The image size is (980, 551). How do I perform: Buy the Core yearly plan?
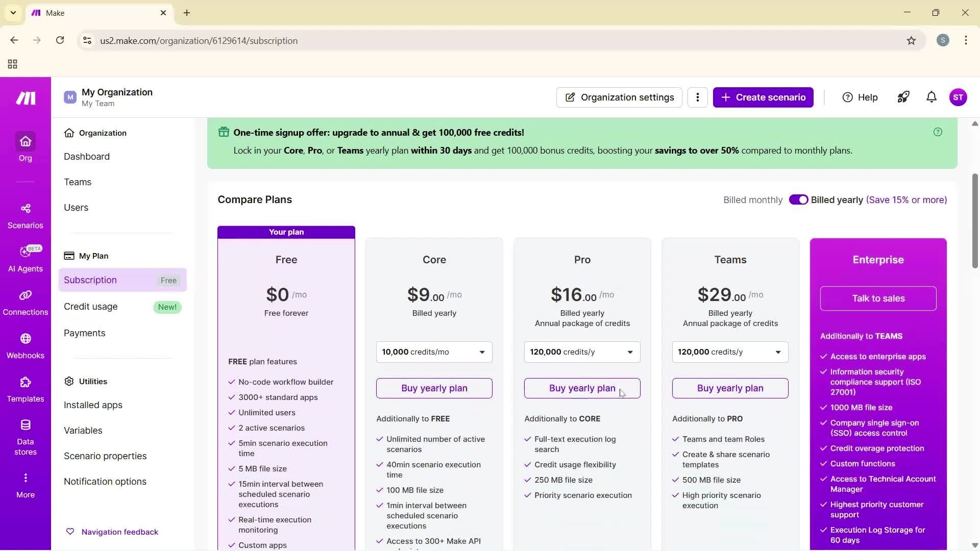click(x=434, y=388)
